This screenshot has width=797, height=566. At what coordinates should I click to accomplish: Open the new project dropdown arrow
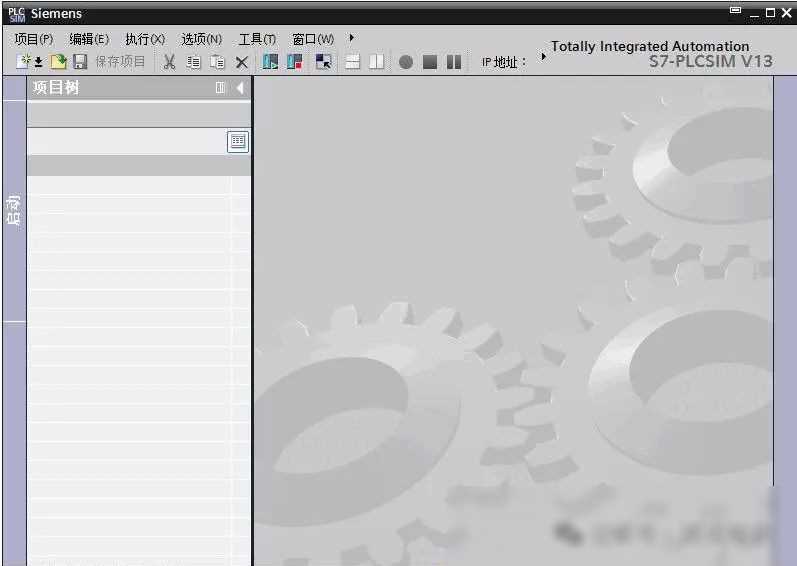(x=38, y=62)
